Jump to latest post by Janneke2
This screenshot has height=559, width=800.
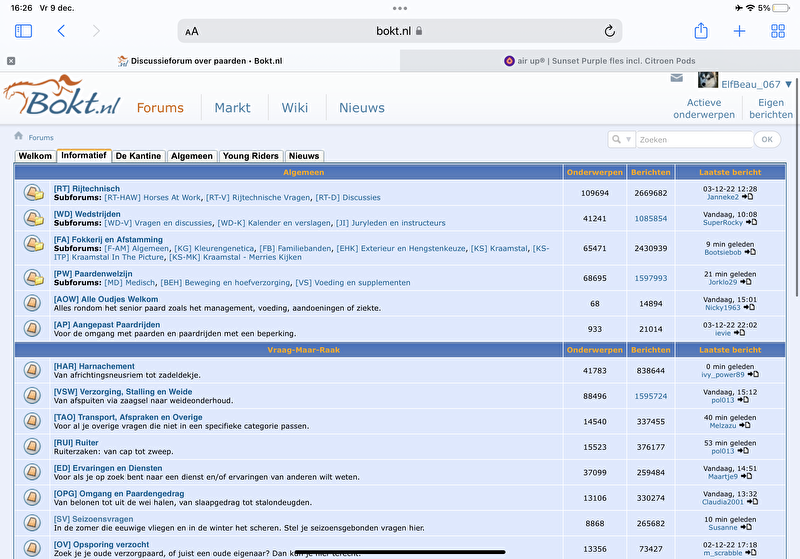[751, 197]
